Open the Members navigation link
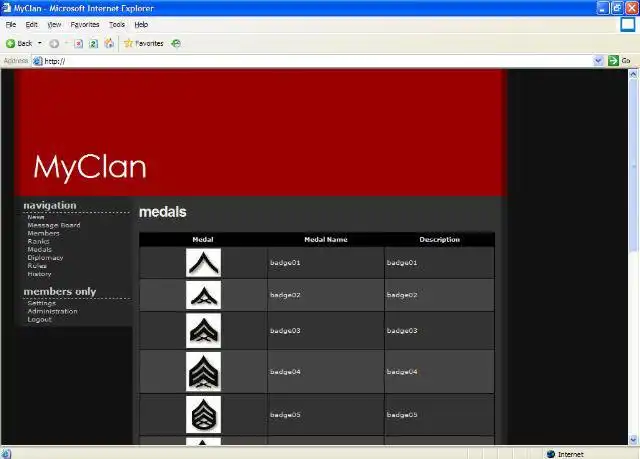This screenshot has height=459, width=640. 43,233
